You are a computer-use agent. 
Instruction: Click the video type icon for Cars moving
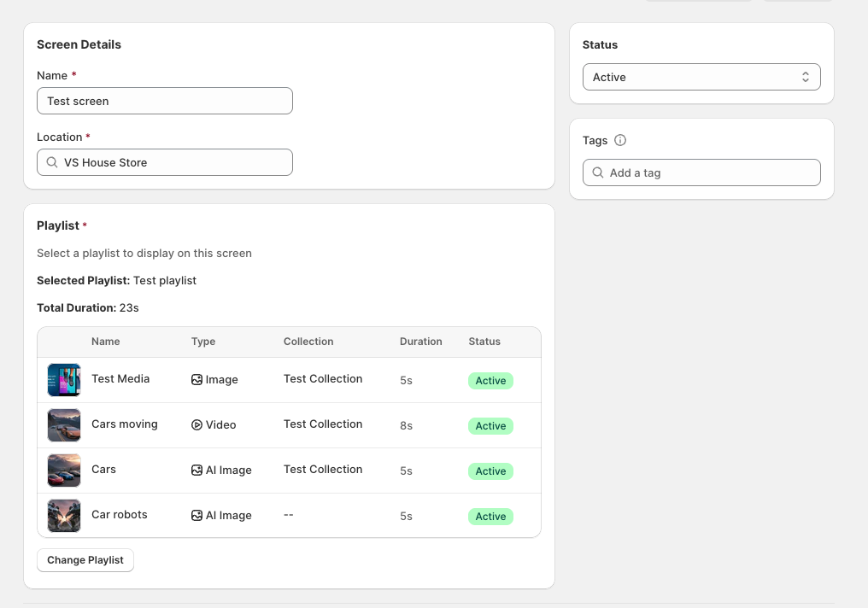click(196, 425)
